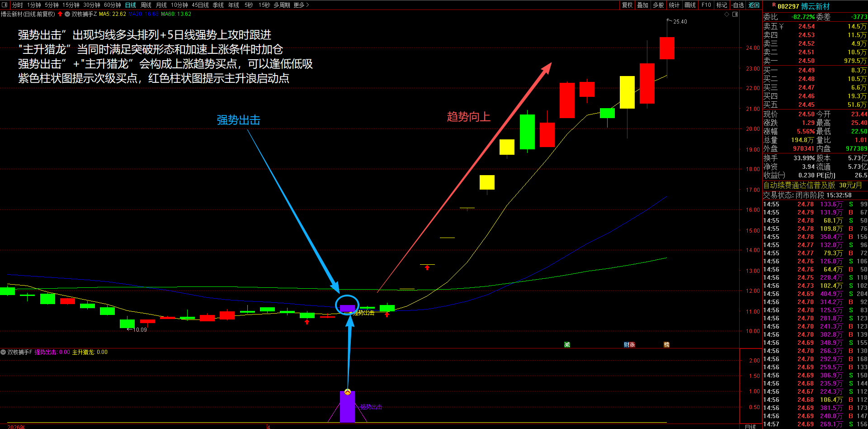Click the diamond icon above the price axis
This screenshot has width=868, height=429.
tap(727, 14)
